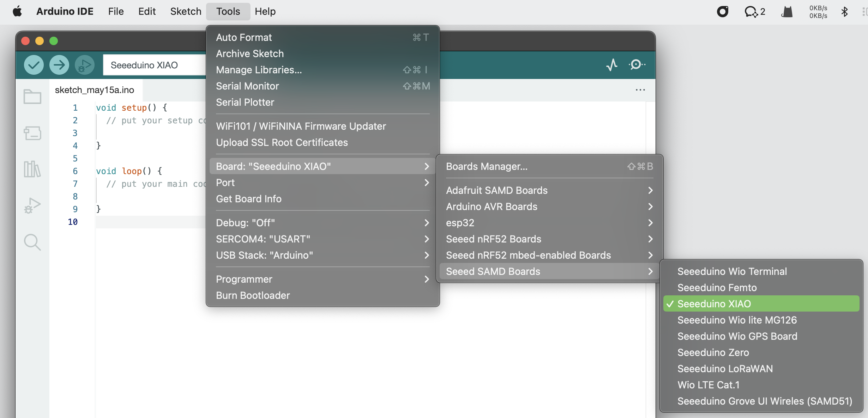Open the Arduino IDE application menu
The width and height of the screenshot is (868, 418).
click(x=65, y=11)
